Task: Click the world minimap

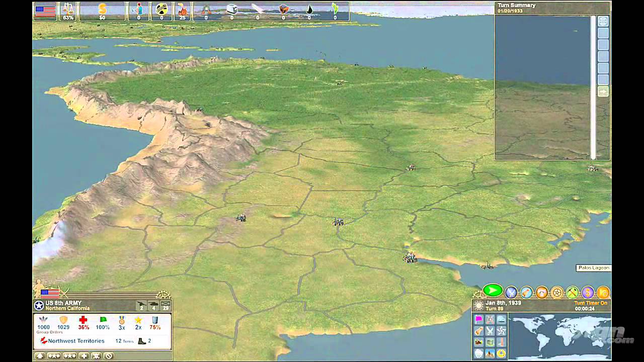Action: pyautogui.click(x=559, y=336)
